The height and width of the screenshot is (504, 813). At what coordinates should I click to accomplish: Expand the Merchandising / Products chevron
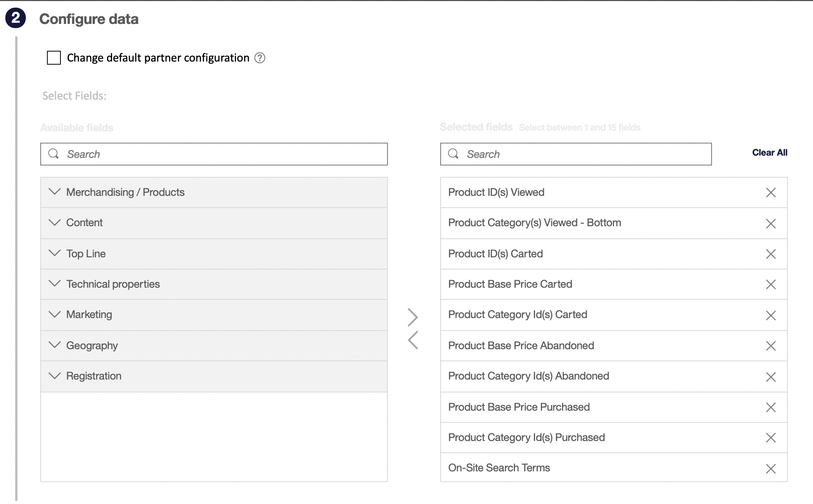pyautogui.click(x=55, y=192)
